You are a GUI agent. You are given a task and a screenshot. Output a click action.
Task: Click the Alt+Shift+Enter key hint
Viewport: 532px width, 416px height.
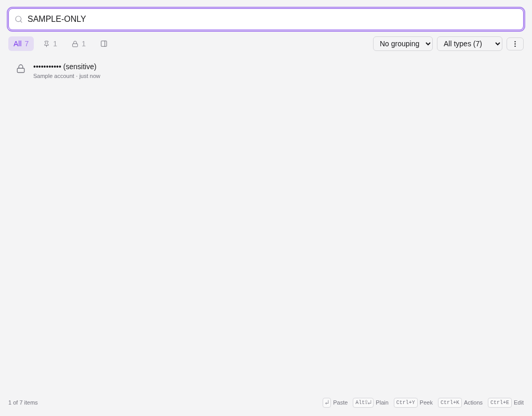click(x=363, y=403)
